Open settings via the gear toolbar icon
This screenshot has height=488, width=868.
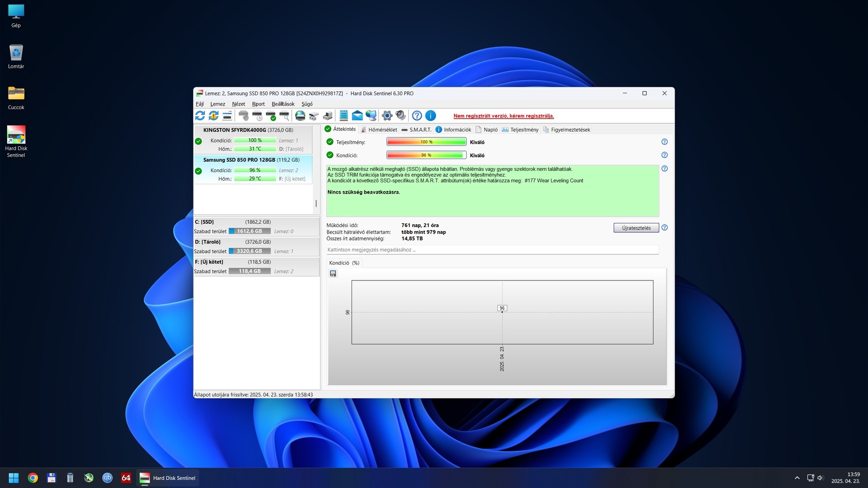click(387, 116)
